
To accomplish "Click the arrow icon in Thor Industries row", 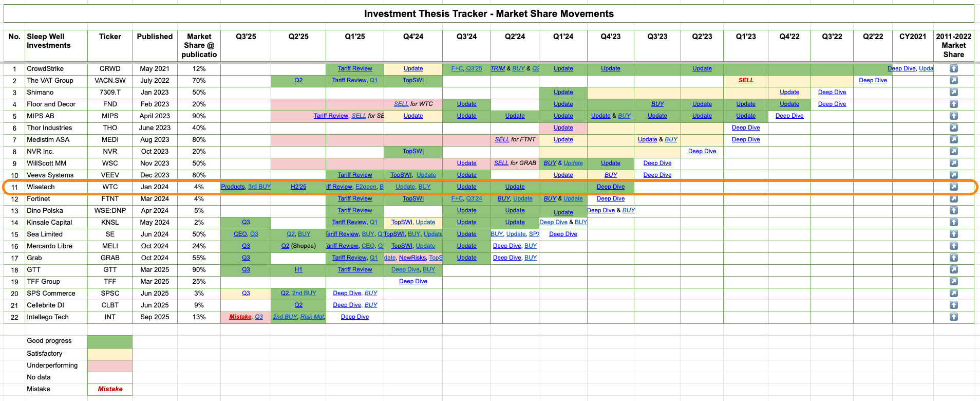I will (x=953, y=127).
